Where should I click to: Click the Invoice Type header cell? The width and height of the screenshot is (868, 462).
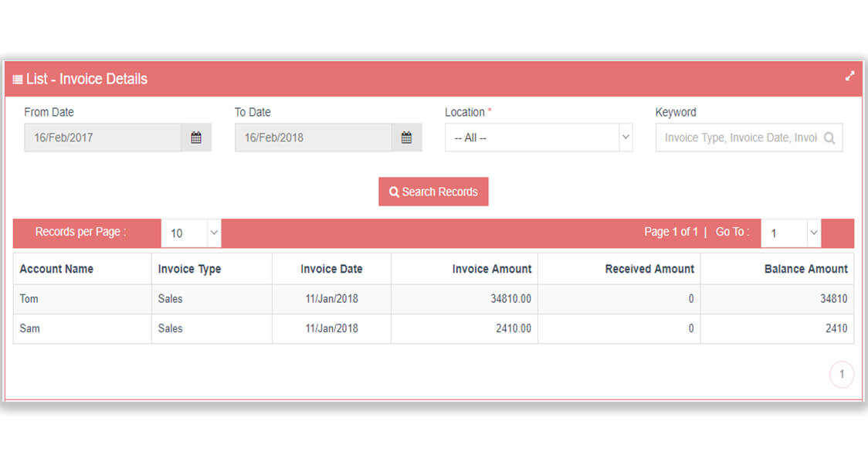click(188, 268)
